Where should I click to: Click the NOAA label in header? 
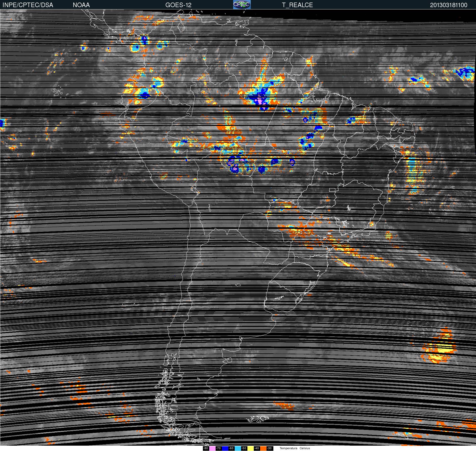pos(81,5)
